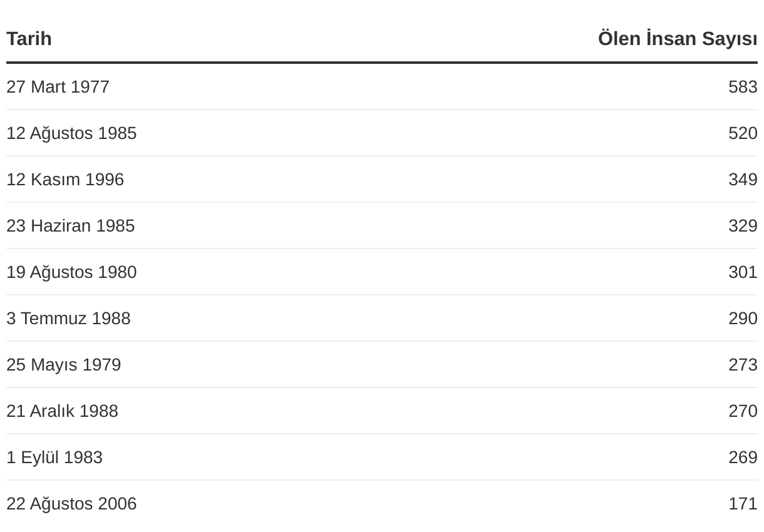Click the value 273 in the table
The image size is (764, 532).
[x=743, y=365]
